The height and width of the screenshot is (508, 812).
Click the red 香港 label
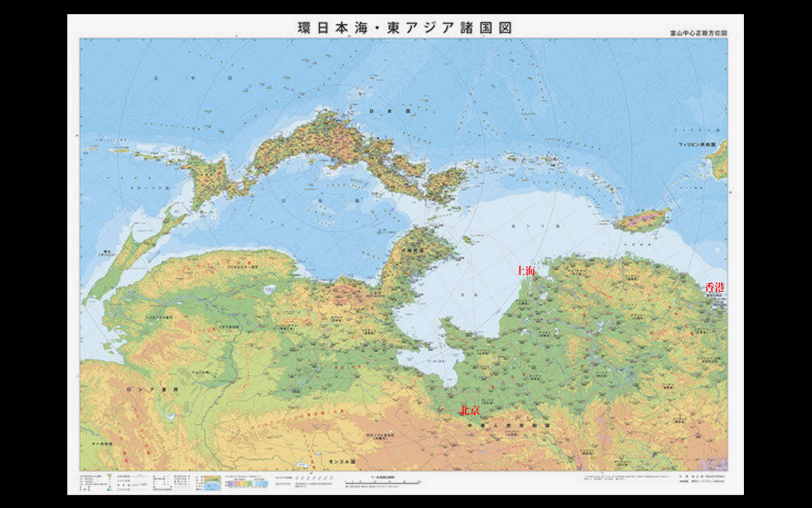[x=715, y=287]
